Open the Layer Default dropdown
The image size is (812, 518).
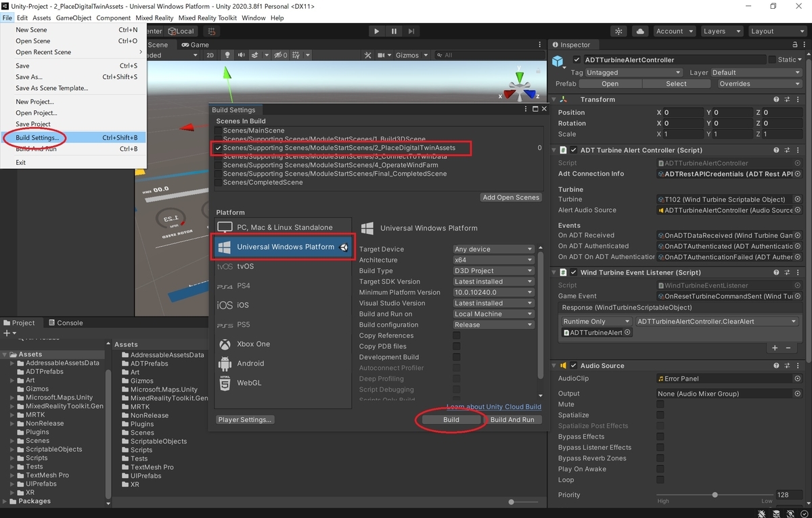pos(756,72)
